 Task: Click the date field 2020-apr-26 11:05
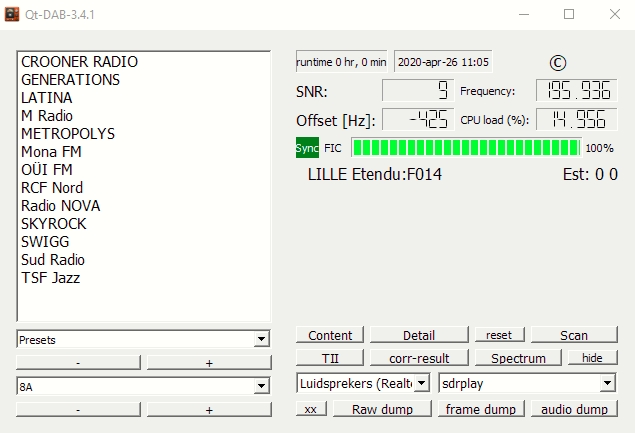point(443,62)
